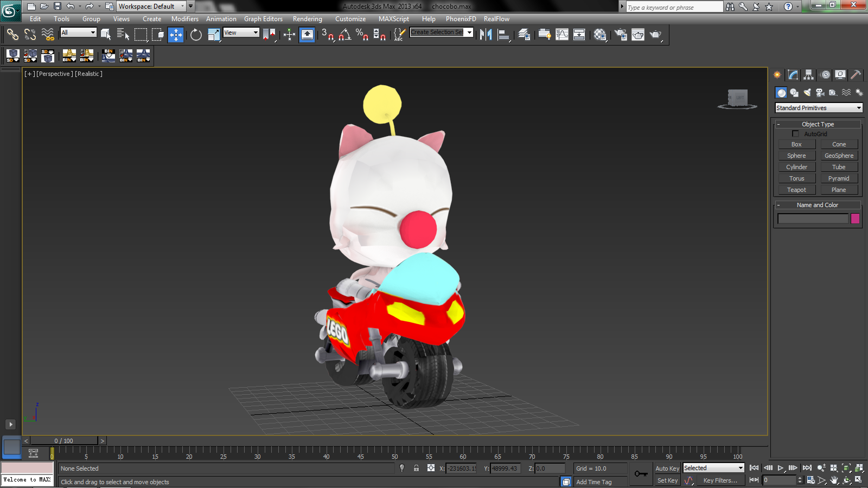
Task: Open the key filter Selected dropdown
Action: pyautogui.click(x=713, y=468)
